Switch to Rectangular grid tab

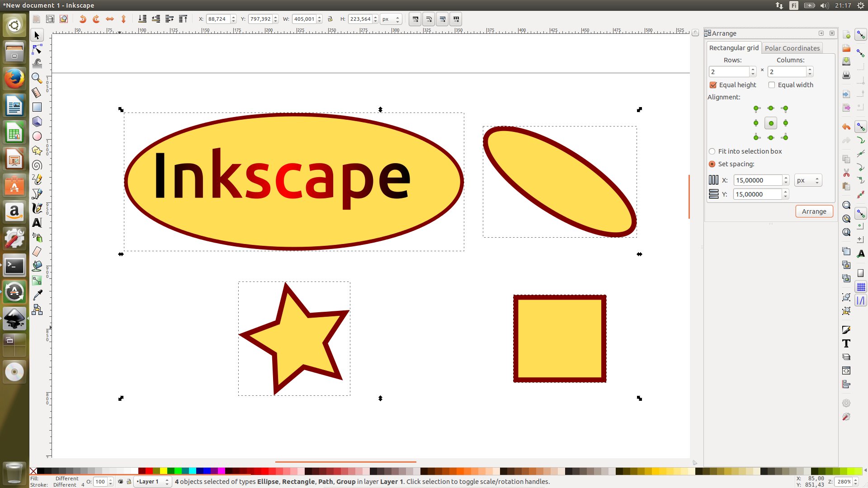(x=734, y=48)
